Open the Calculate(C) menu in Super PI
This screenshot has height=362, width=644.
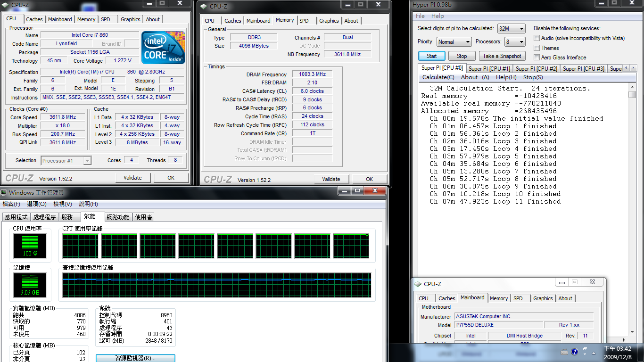(438, 77)
